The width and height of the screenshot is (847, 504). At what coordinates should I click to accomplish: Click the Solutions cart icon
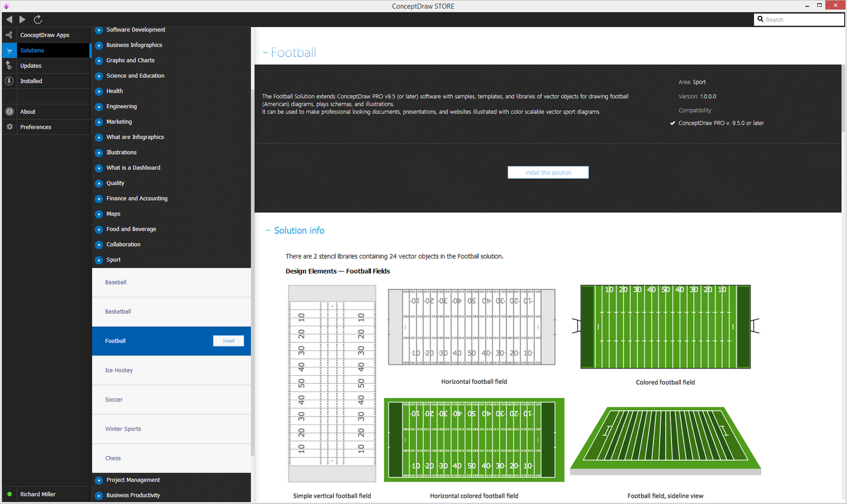click(x=9, y=50)
